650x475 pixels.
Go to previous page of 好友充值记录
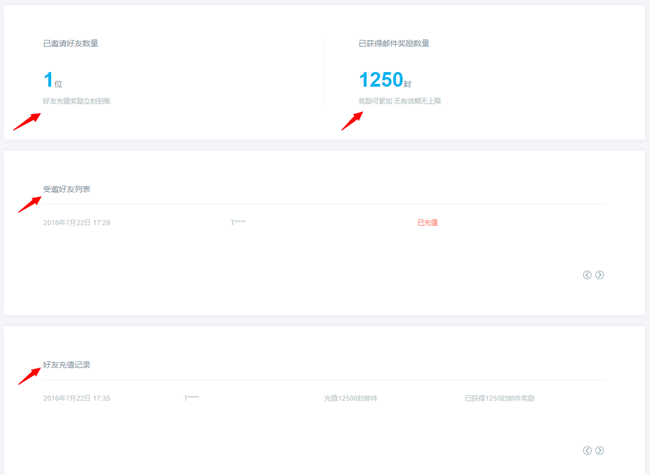click(x=587, y=451)
